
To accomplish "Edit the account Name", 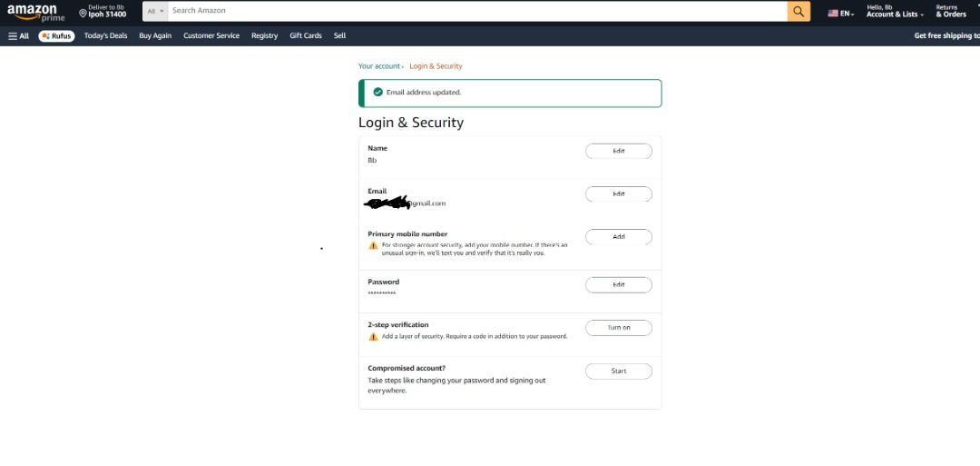I will [x=619, y=151].
